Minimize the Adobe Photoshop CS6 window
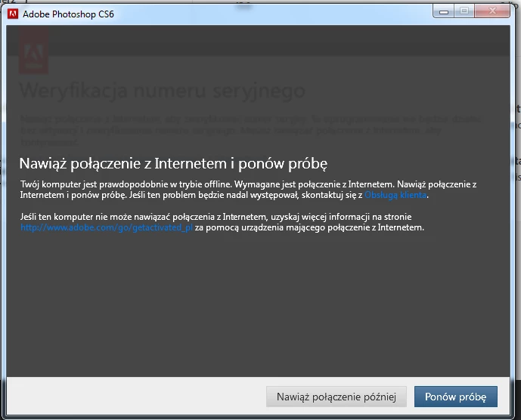521x420 pixels. tap(444, 11)
